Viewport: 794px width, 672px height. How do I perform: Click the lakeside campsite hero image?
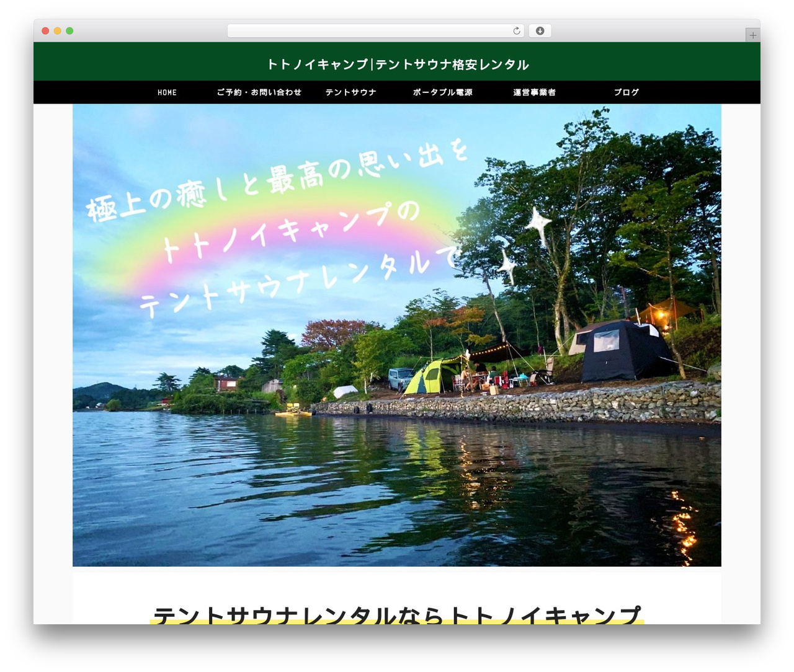397,335
